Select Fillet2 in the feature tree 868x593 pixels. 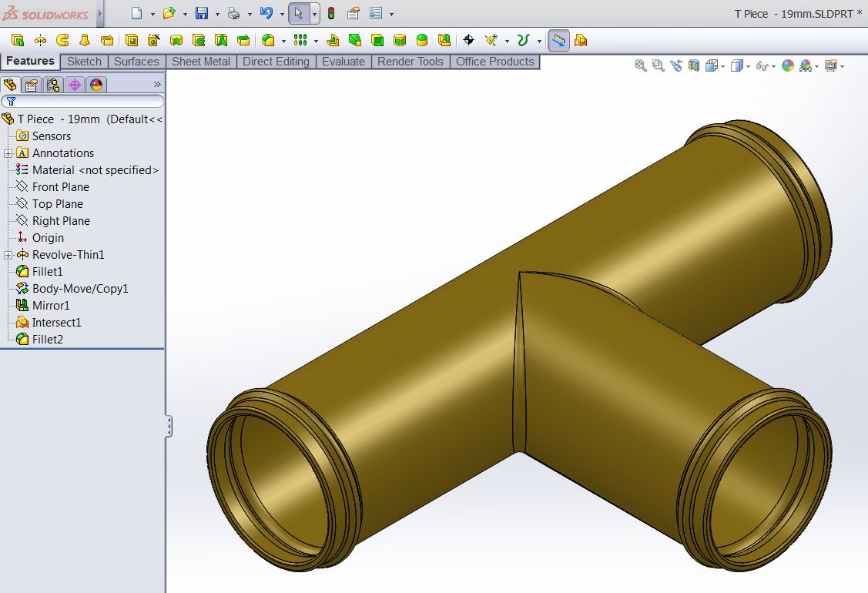pyautogui.click(x=47, y=340)
